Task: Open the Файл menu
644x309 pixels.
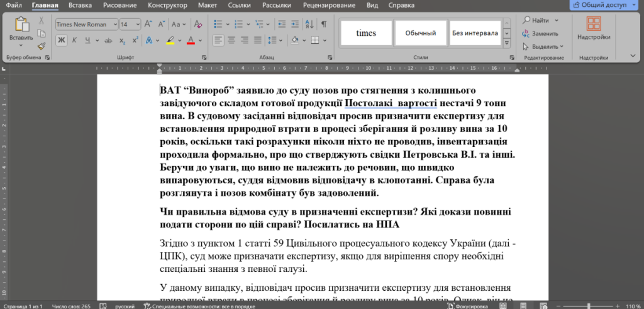Action: point(14,5)
